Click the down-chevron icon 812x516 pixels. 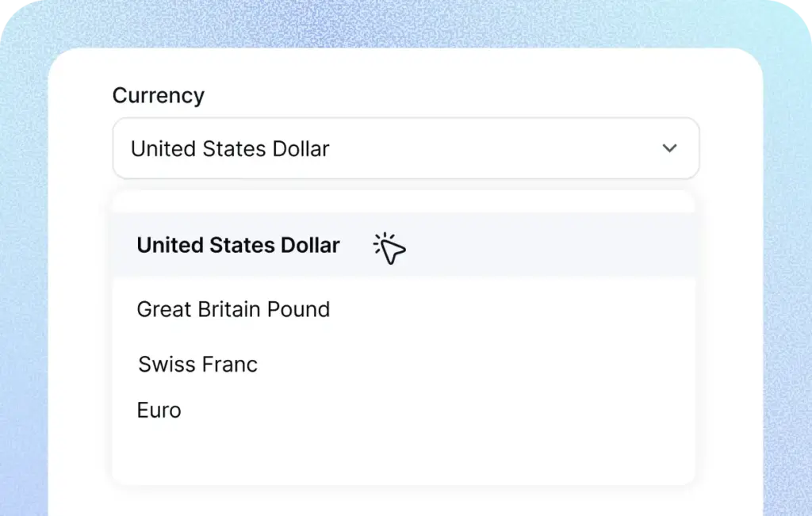pyautogui.click(x=670, y=148)
